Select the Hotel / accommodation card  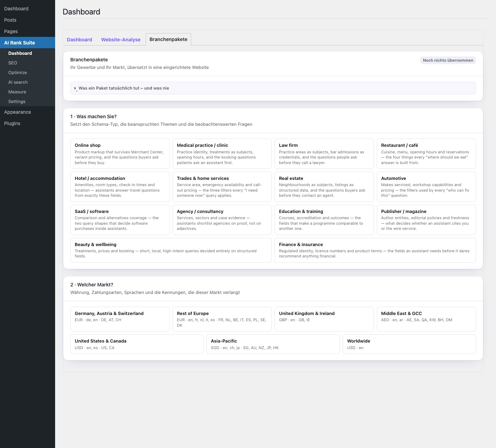(120, 187)
